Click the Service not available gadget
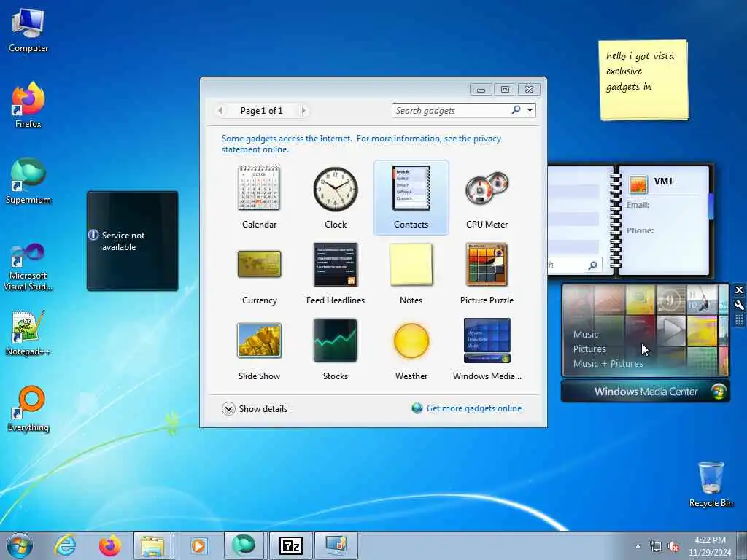Screen dimensions: 747x560 tap(133, 241)
